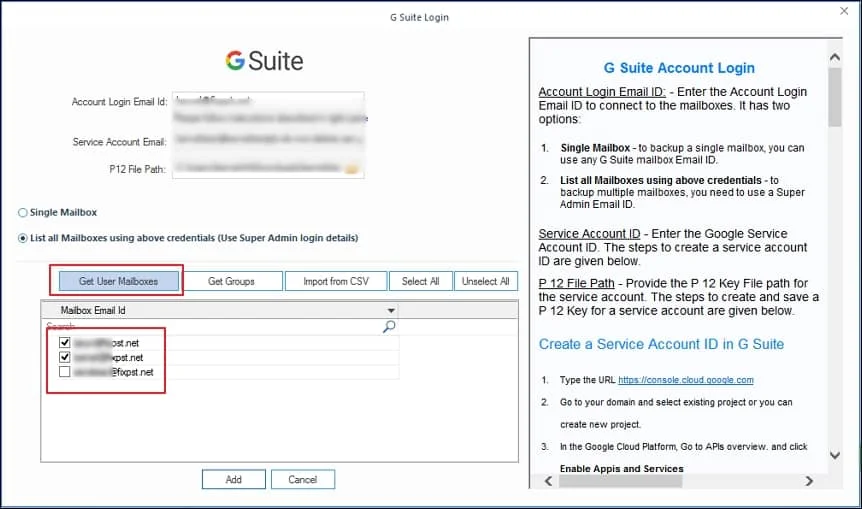This screenshot has width=862, height=509.
Task: Select List all Mailboxes using above credentials option
Action: coord(23,239)
